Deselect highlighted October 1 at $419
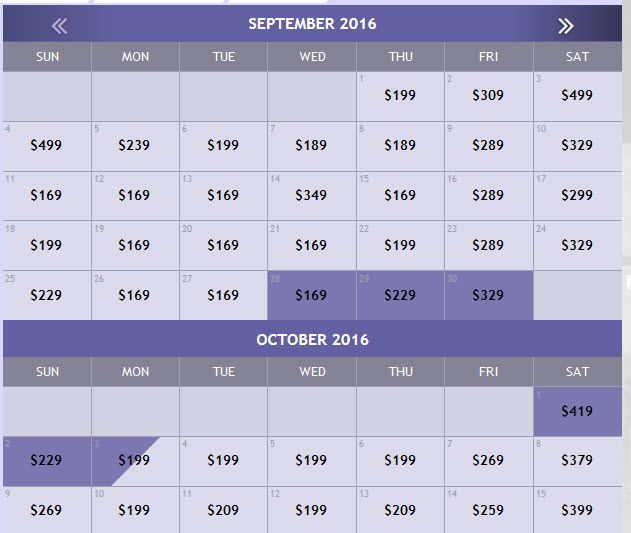The image size is (631, 533). (577, 411)
